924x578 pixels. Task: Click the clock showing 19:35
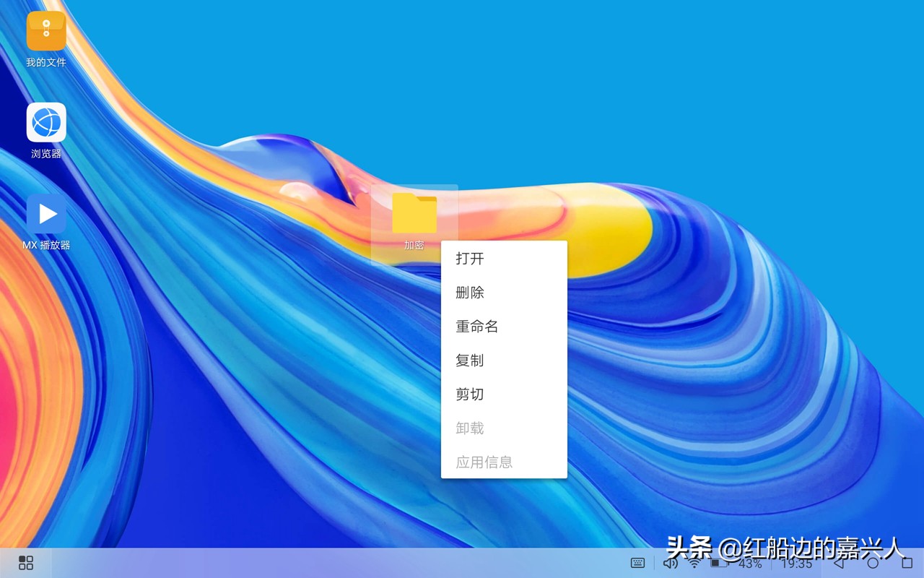point(797,563)
